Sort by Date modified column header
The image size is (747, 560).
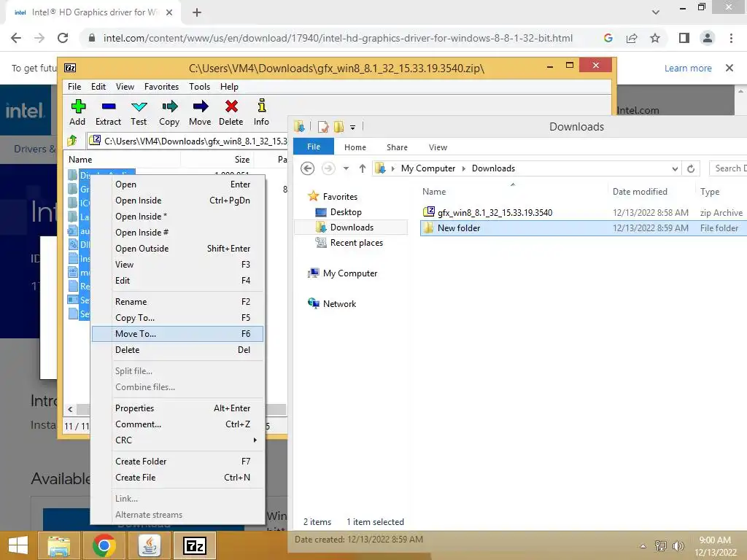pos(640,192)
